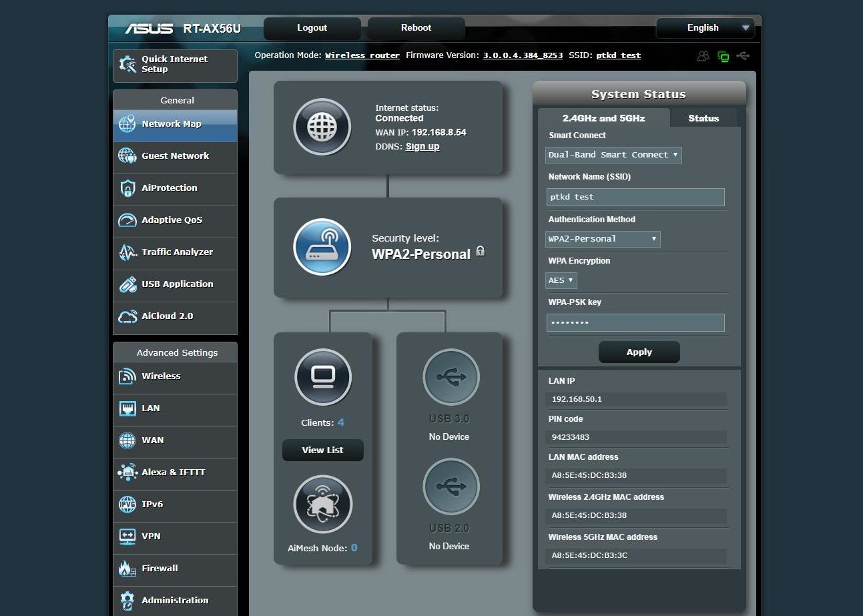This screenshot has width=863, height=616.
Task: Click the Logout button
Action: (312, 28)
